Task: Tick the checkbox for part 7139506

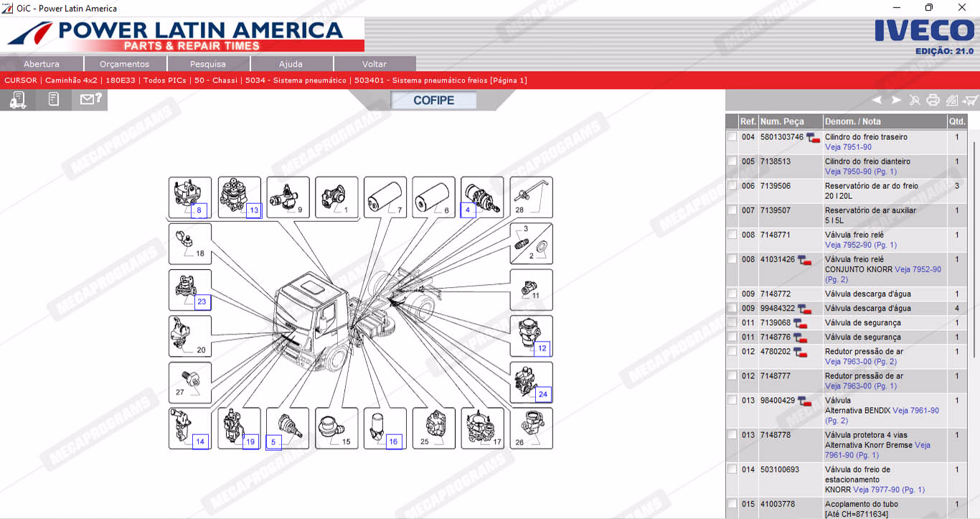Action: tap(732, 186)
